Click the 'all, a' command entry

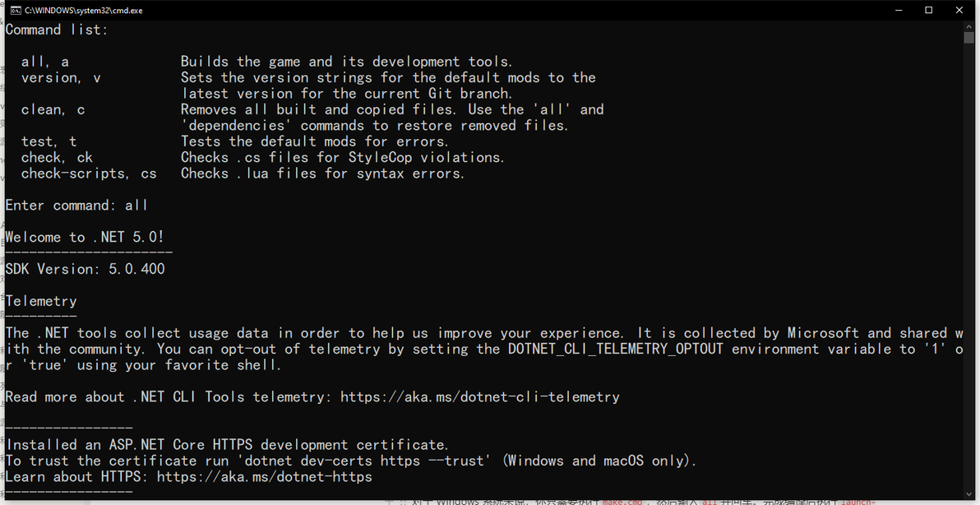[45, 62]
